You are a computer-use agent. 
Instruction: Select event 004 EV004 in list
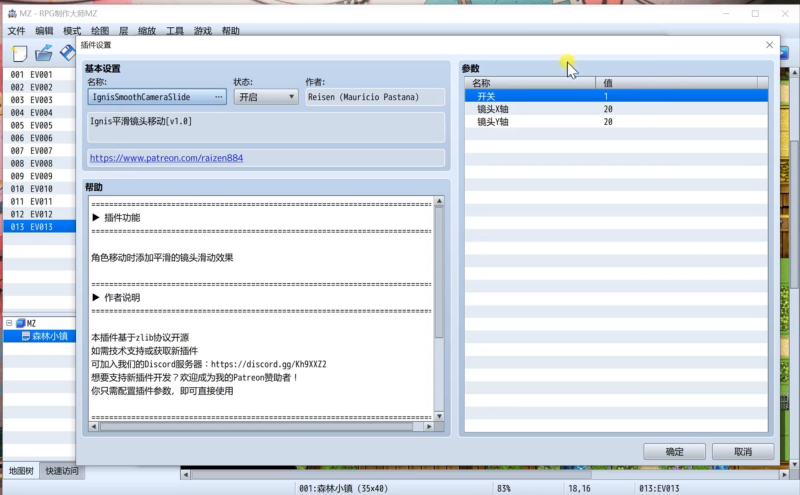pyautogui.click(x=40, y=113)
